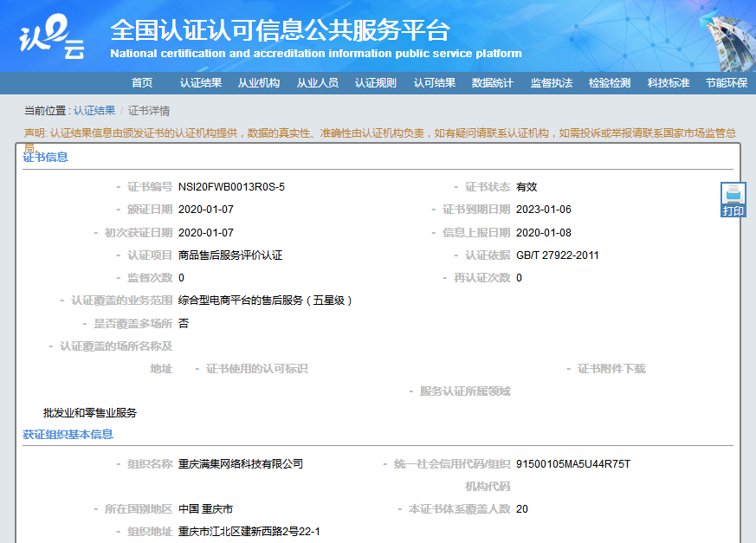Click the 证书详情 breadcrumb text

coord(148,111)
